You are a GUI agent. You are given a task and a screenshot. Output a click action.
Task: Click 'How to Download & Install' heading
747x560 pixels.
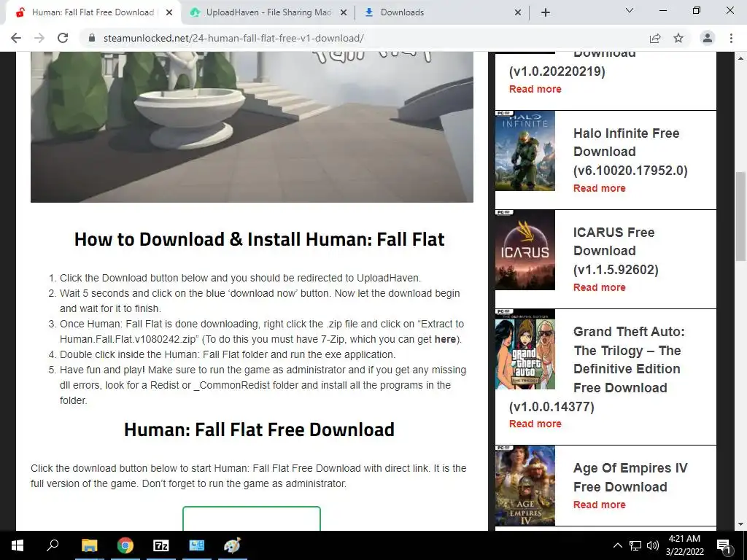click(x=259, y=239)
